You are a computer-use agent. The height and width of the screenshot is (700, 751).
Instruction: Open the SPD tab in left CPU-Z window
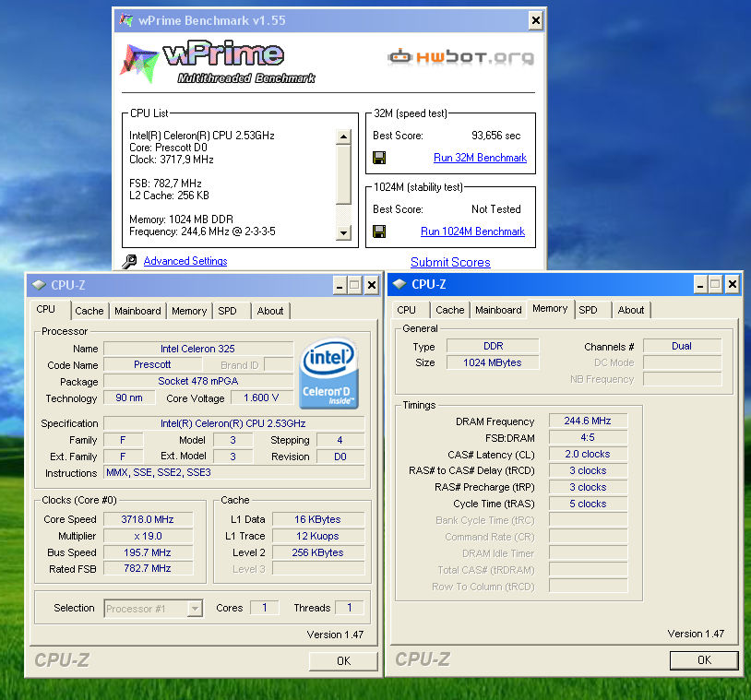tap(228, 311)
